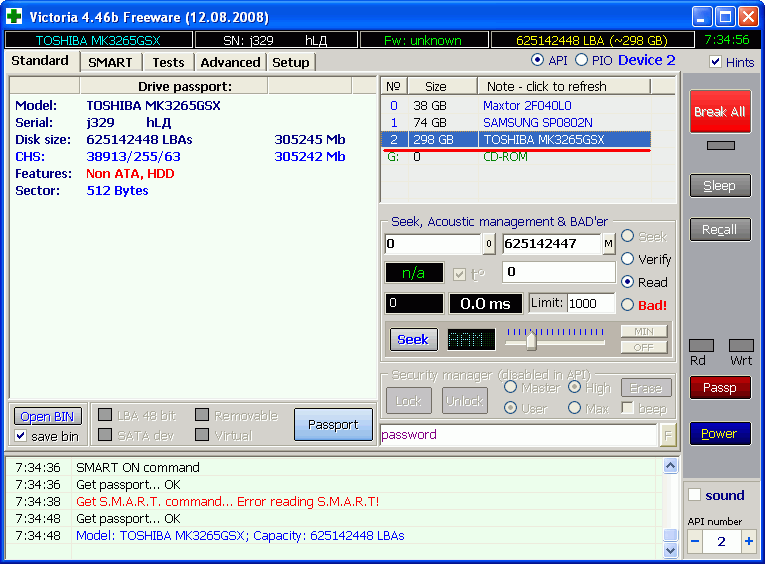Screen dimensions: 765x564
Task: Select PIO mode radio button
Action: [x=582, y=61]
